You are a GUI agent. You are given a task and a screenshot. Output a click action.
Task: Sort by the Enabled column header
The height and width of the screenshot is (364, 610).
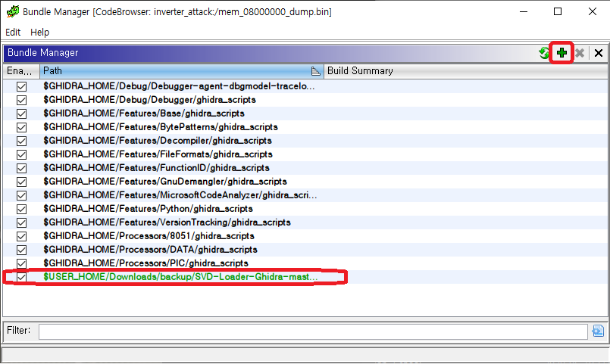(x=21, y=71)
